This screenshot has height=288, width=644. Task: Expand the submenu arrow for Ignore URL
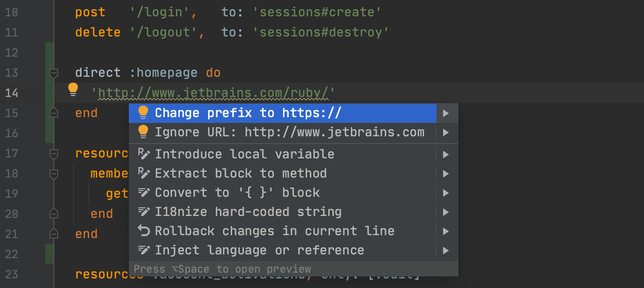pyautogui.click(x=446, y=132)
